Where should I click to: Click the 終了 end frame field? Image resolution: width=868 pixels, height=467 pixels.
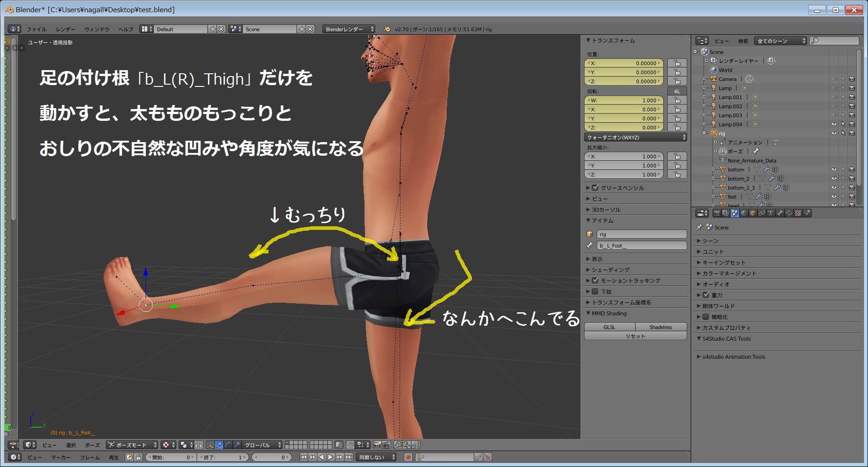click(223, 457)
